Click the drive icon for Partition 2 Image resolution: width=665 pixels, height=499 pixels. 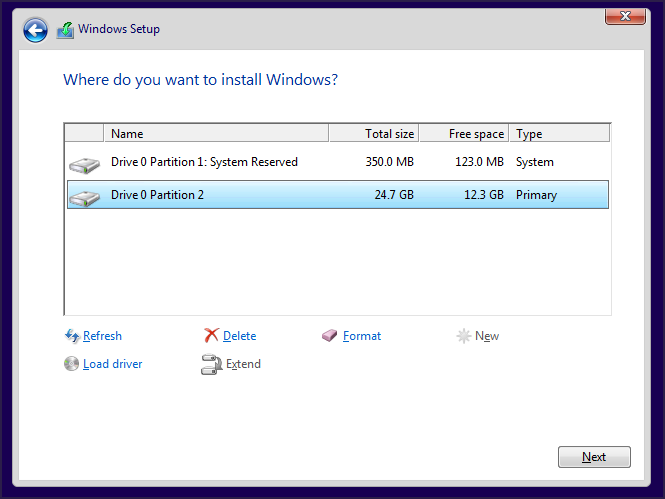coord(84,197)
